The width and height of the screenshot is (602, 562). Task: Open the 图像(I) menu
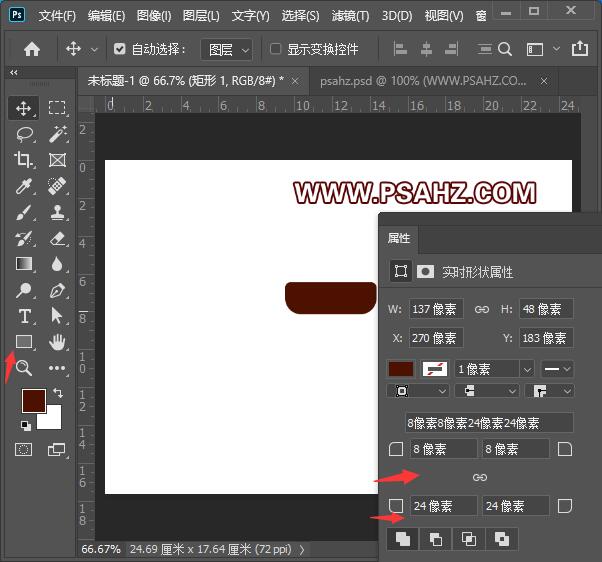coord(154,16)
